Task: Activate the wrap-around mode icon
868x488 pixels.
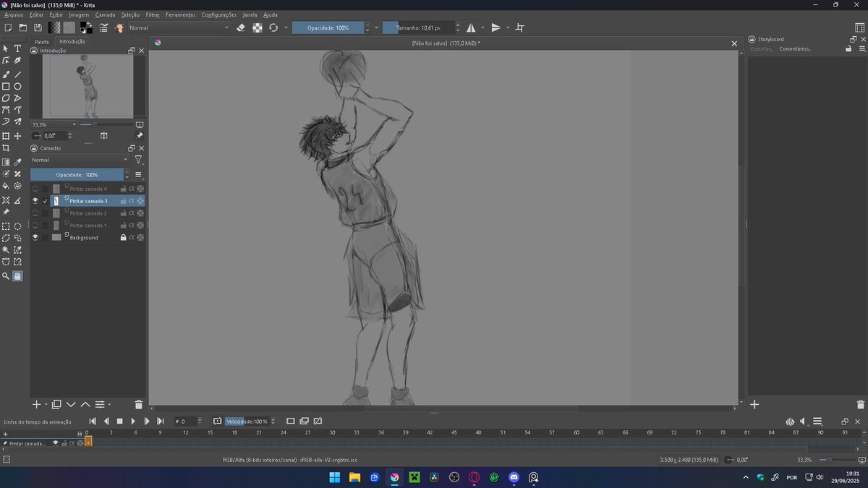Action: pos(519,27)
